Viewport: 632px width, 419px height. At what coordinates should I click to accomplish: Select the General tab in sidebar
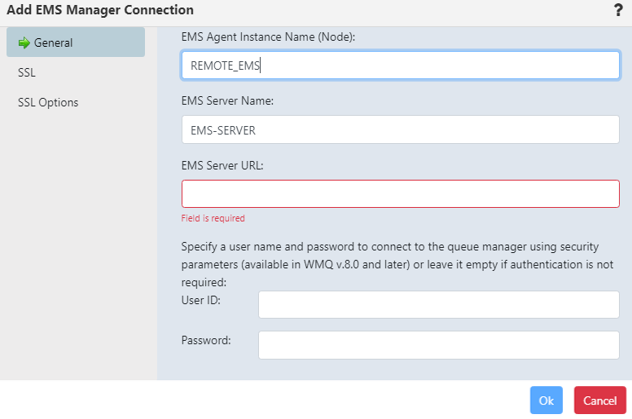(76, 42)
